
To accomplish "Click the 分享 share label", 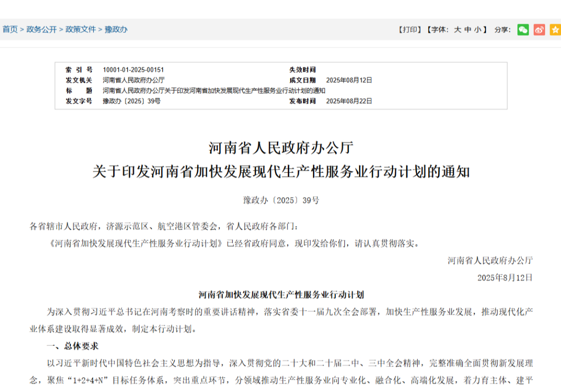I will pos(500,30).
